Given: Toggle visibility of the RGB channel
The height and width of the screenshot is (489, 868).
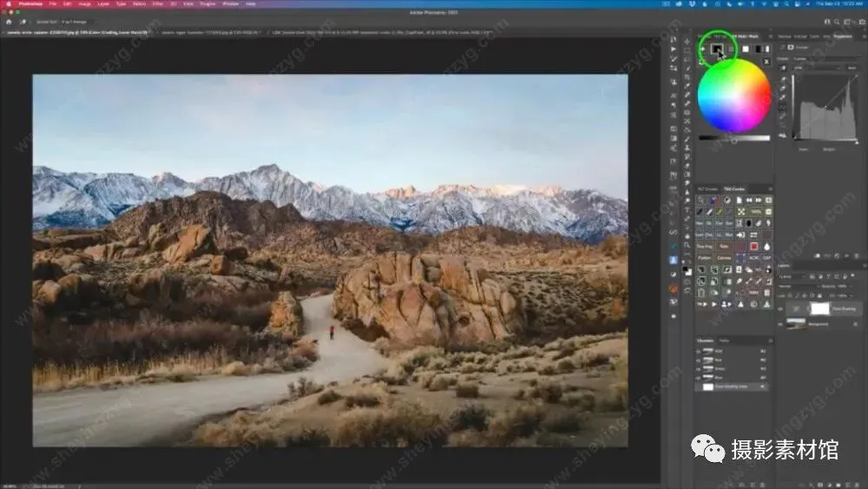Looking at the screenshot, I should (x=698, y=351).
